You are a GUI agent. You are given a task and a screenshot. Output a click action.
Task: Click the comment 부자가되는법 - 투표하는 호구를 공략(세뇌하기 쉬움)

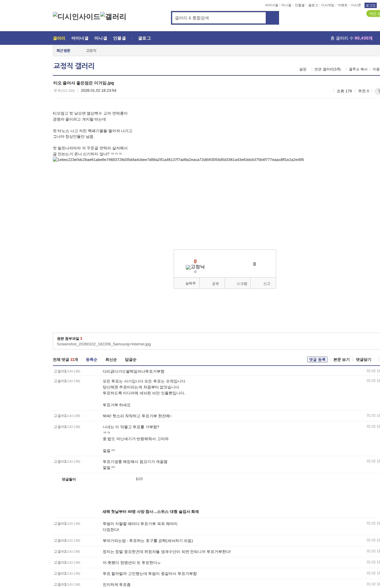pyautogui.click(x=148, y=541)
